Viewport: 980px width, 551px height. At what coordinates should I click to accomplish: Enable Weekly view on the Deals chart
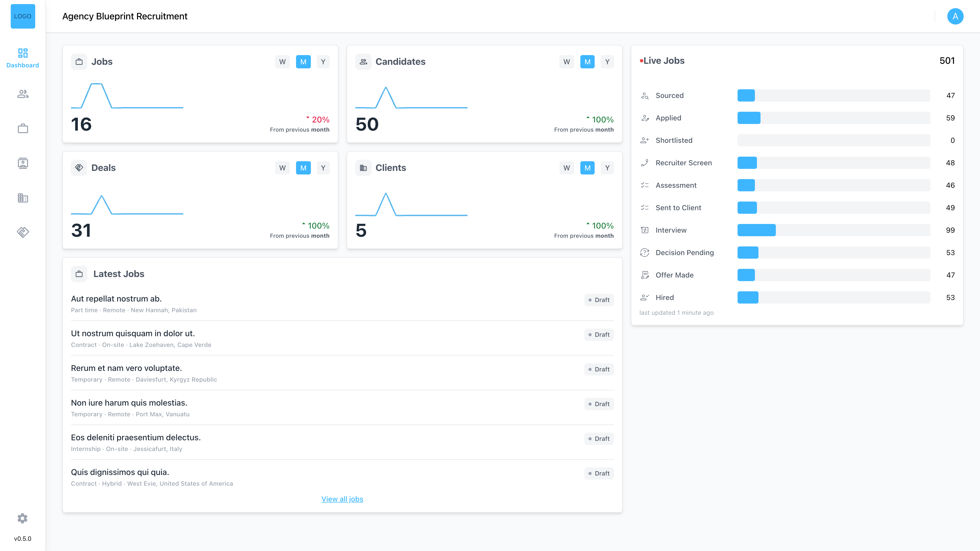pyautogui.click(x=282, y=167)
